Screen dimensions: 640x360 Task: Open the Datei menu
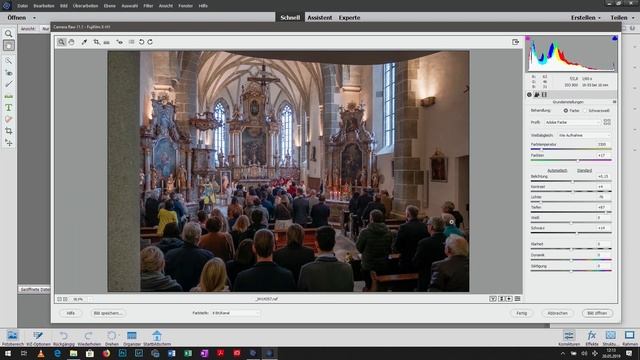click(22, 6)
